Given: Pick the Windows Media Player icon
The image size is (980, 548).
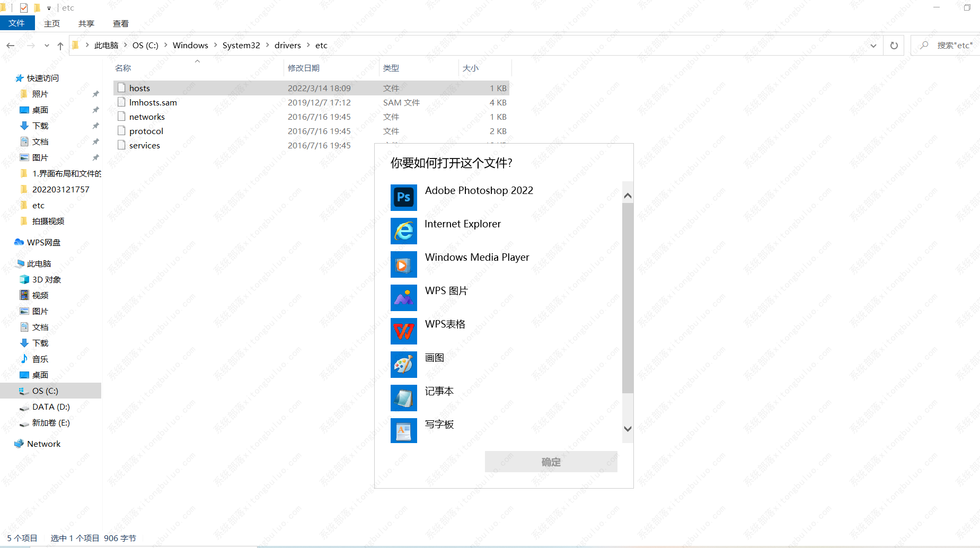Looking at the screenshot, I should (x=403, y=264).
